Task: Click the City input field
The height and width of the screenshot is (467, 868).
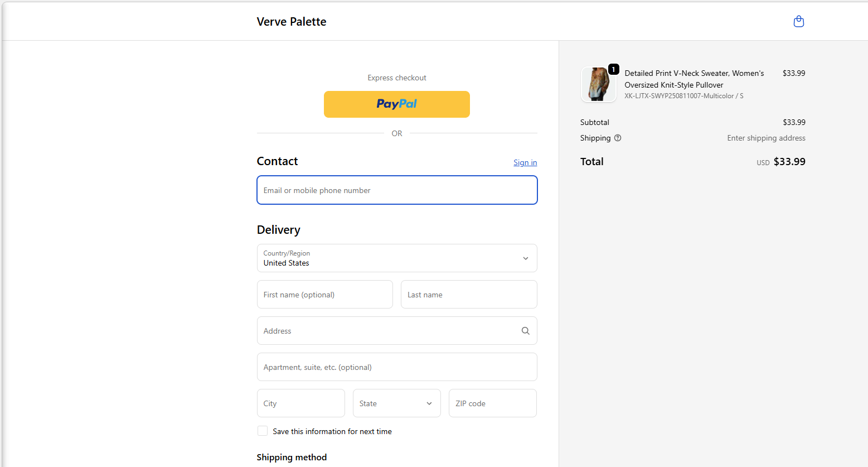Action: pos(300,403)
